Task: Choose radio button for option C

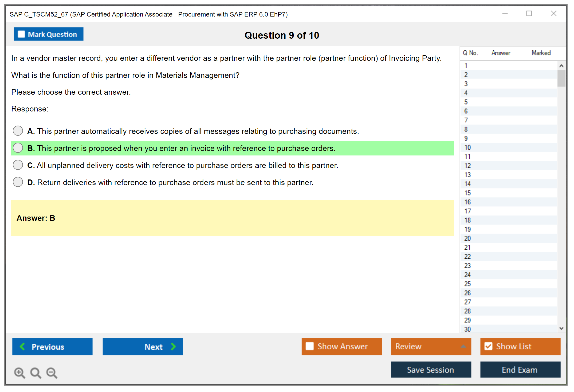Action: pos(18,165)
